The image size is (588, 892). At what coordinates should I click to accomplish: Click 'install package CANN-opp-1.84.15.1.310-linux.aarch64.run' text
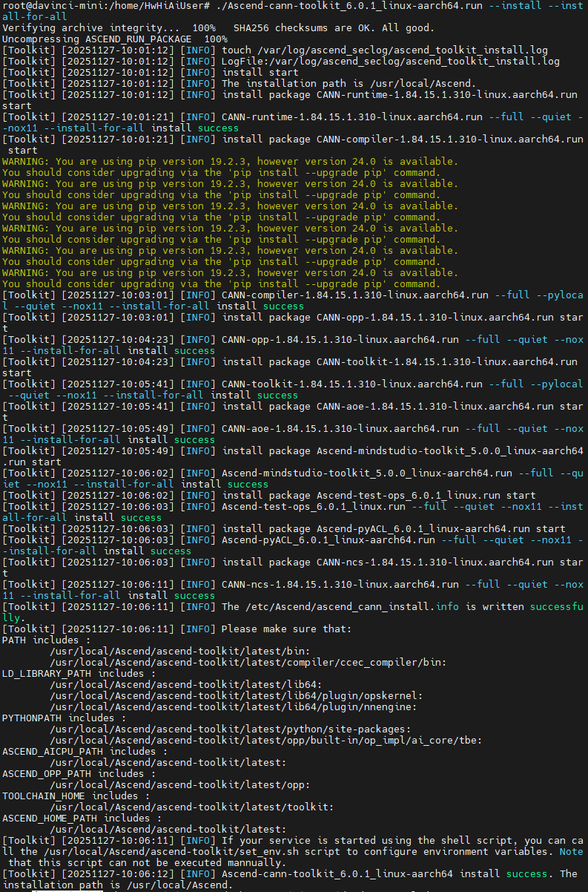pos(388,318)
